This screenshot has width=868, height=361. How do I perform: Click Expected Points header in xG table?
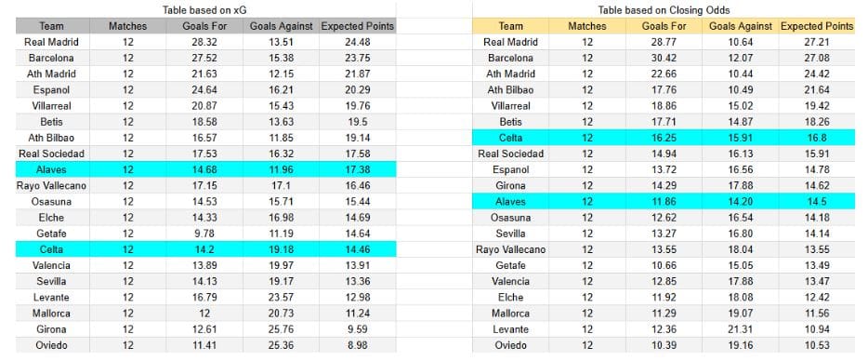358,26
